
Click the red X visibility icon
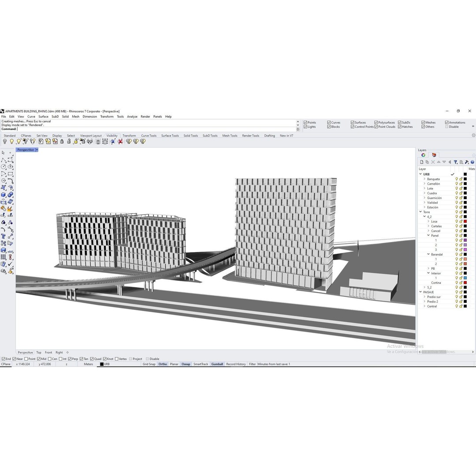coord(120,141)
